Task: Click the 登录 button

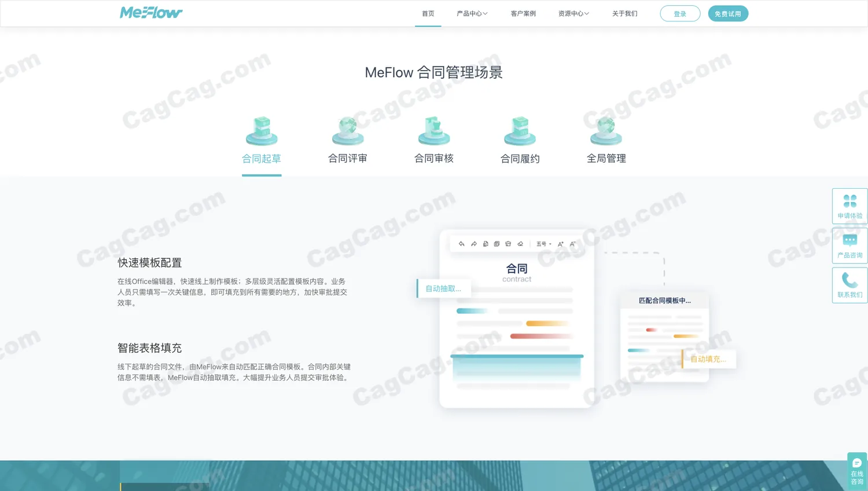Action: point(680,13)
